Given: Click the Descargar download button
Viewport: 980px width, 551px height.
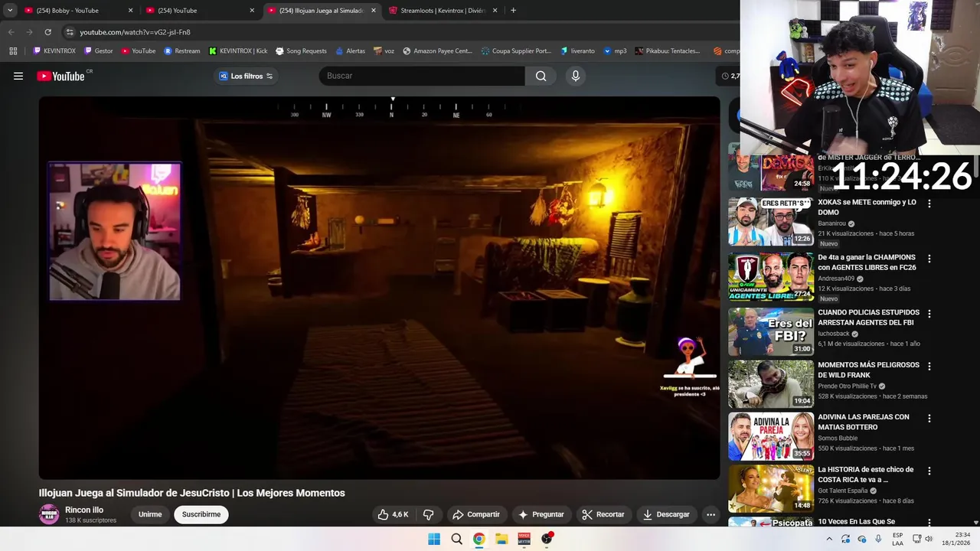Looking at the screenshot, I should (x=666, y=514).
